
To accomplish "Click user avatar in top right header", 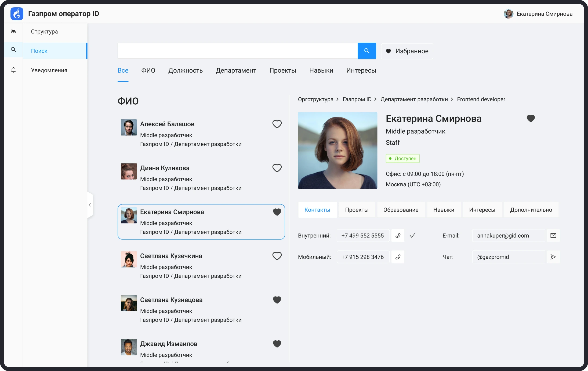I will [509, 14].
